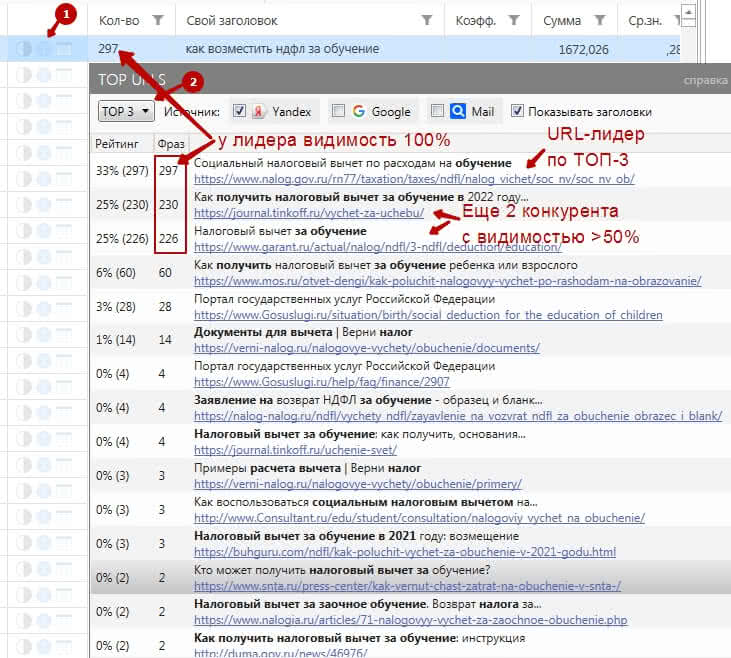Image resolution: width=731 pixels, height=658 pixels.
Task: Open the справка help link
Action: tap(705, 81)
